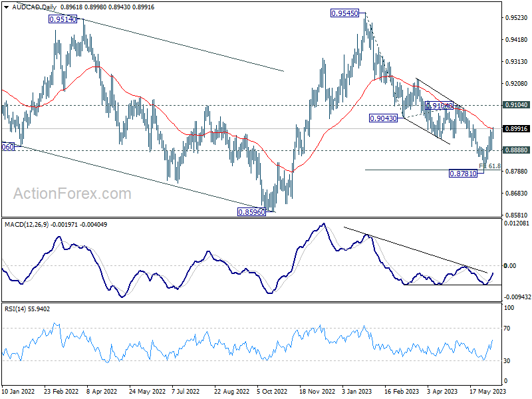Click the 0.88880 axis level marker
The width and height of the screenshot is (532, 399).
pos(517,150)
